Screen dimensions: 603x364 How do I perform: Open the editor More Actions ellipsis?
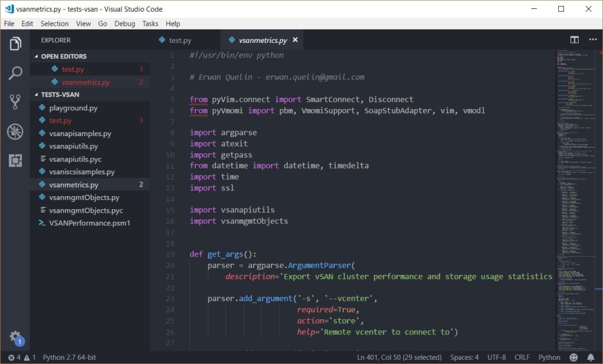click(x=592, y=39)
